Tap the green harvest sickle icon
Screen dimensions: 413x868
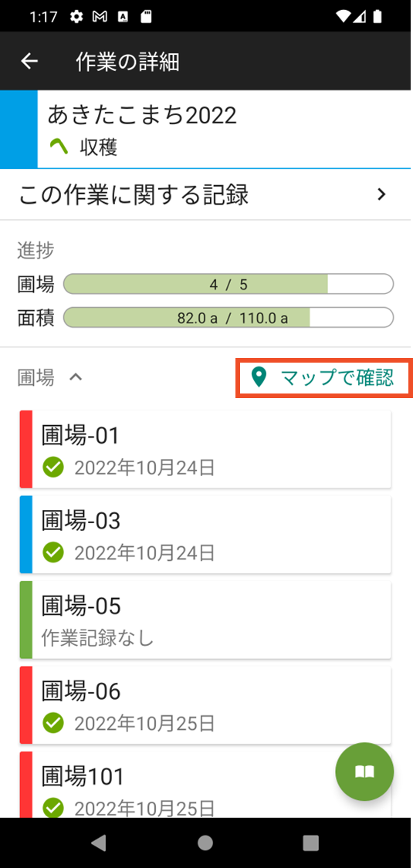click(x=58, y=147)
